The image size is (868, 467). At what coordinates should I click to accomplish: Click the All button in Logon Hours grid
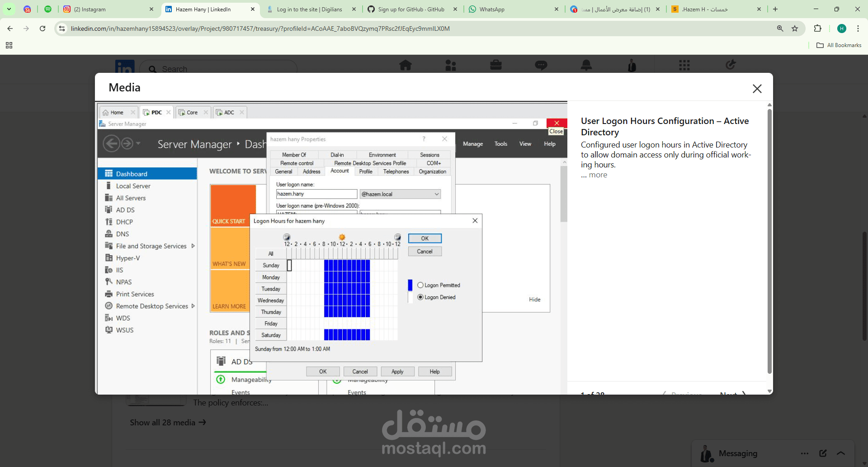pos(271,254)
